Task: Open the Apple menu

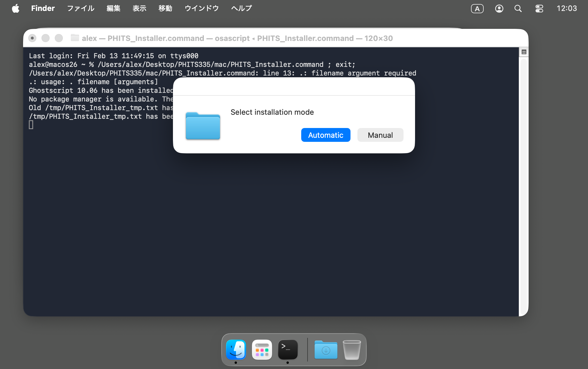Action: click(x=16, y=8)
